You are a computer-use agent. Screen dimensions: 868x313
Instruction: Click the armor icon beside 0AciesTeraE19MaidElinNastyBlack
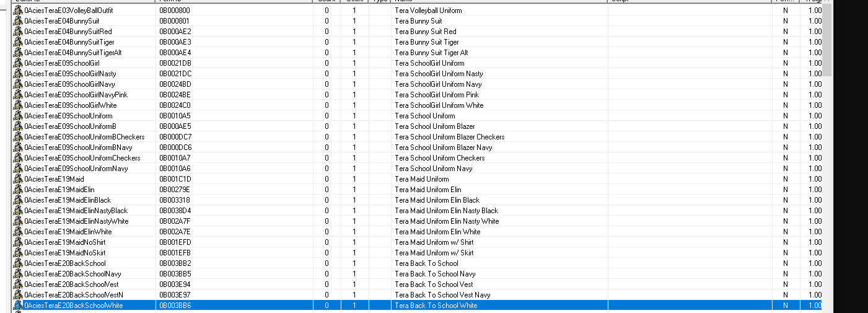click(17, 211)
